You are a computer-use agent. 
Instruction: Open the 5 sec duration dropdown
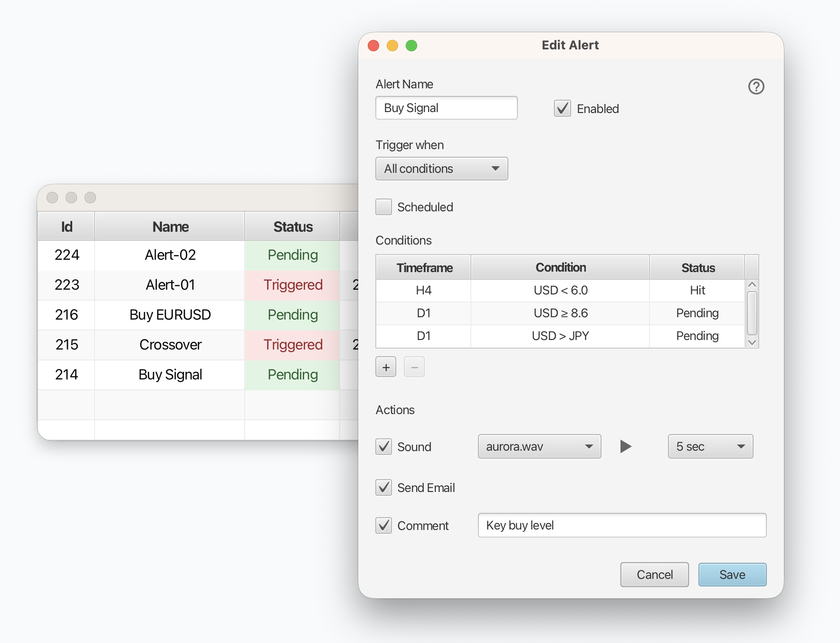coord(711,446)
